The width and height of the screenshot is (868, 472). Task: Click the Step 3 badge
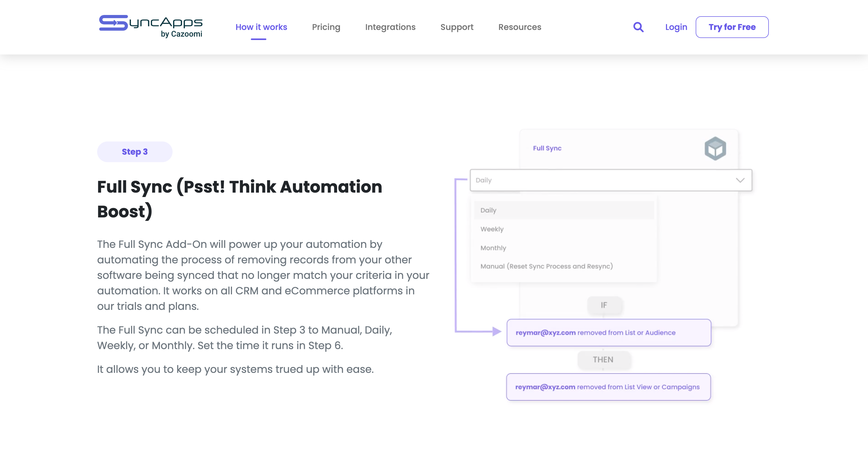pyautogui.click(x=134, y=152)
